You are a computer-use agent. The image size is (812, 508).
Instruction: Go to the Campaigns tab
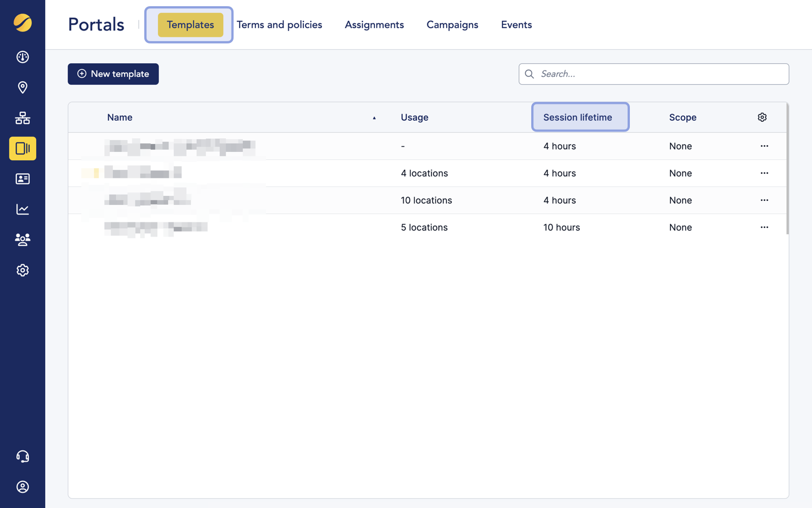[452, 25]
